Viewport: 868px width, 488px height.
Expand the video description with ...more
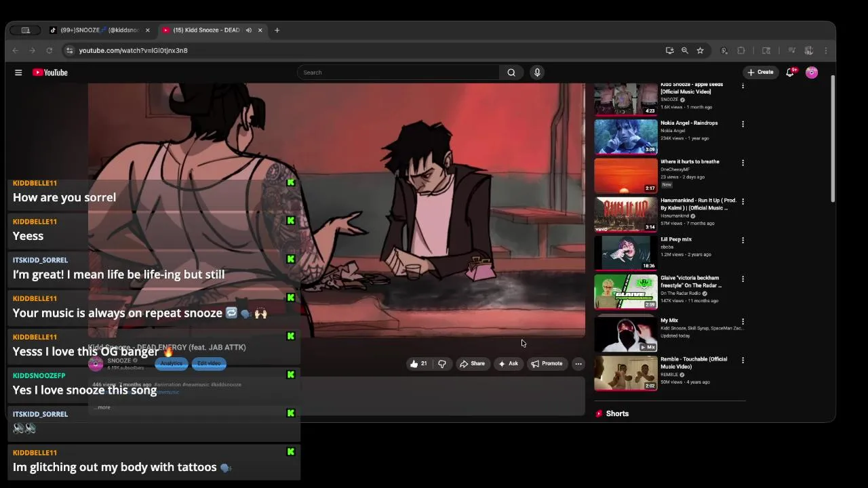(102, 407)
